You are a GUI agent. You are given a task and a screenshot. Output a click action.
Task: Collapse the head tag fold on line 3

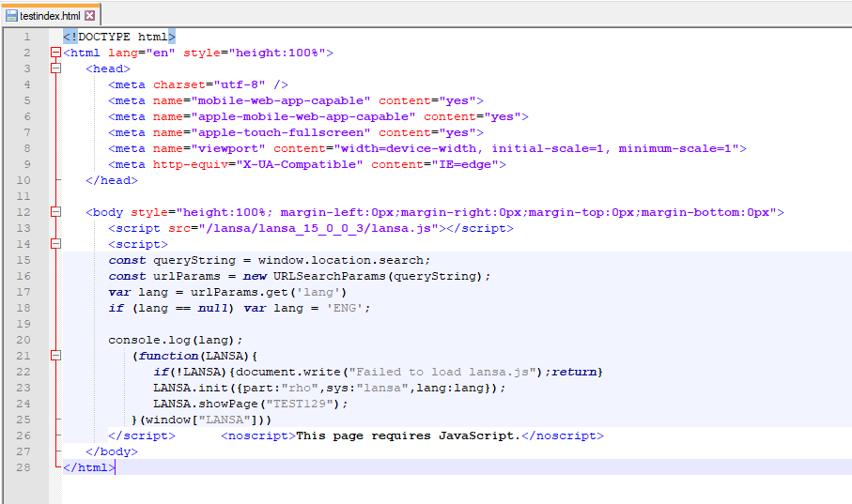click(x=55, y=69)
